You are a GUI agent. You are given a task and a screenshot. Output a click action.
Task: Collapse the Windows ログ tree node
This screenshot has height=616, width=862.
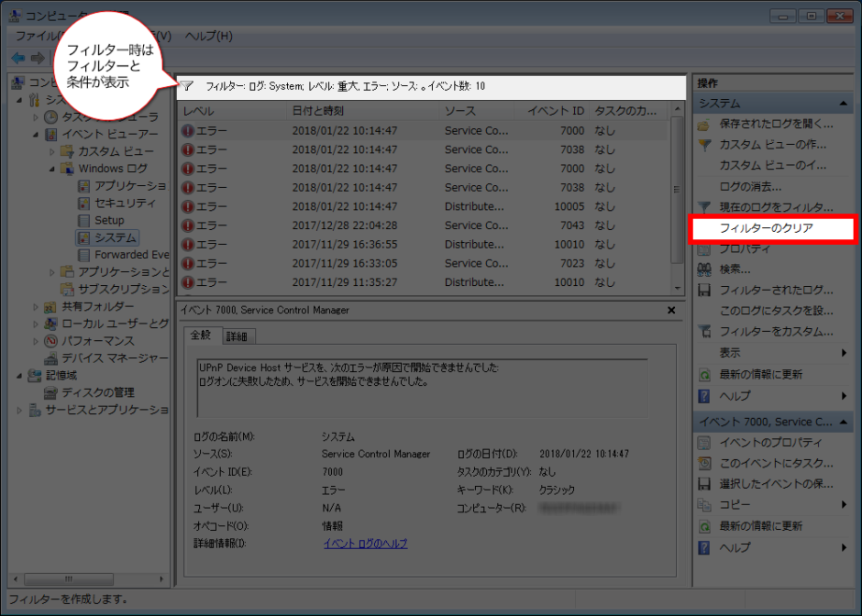[x=53, y=169]
